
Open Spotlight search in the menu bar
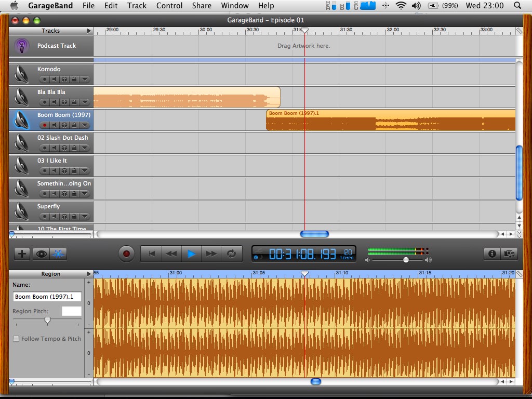click(x=517, y=5)
